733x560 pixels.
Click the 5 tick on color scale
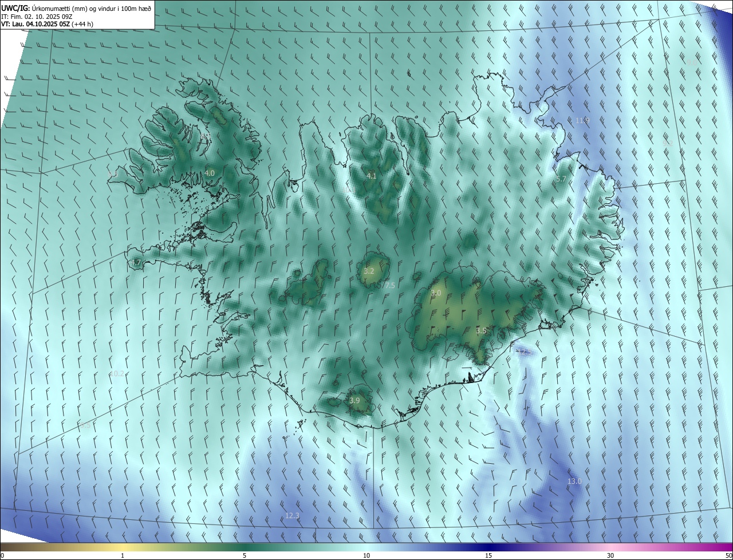coord(245,556)
